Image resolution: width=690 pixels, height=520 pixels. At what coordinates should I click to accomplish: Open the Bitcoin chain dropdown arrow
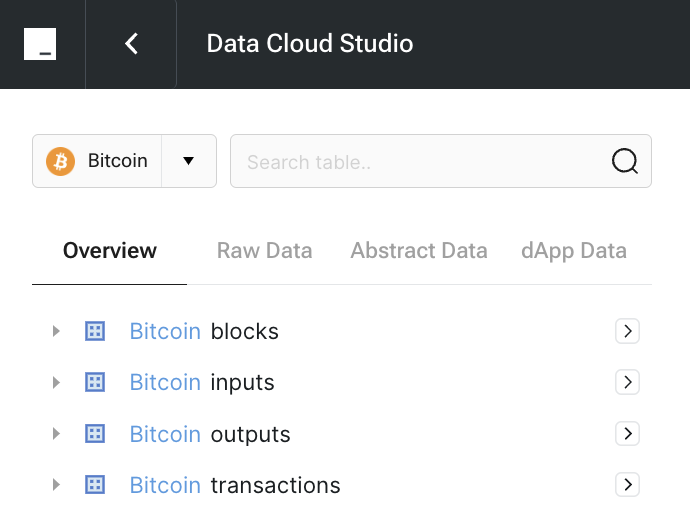click(188, 161)
